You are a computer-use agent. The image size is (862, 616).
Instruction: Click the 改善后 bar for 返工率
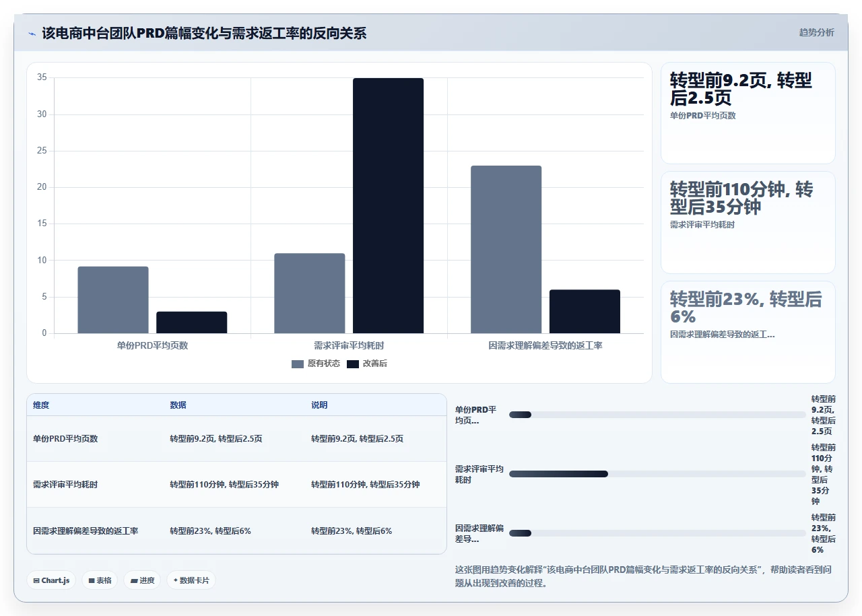(x=585, y=312)
